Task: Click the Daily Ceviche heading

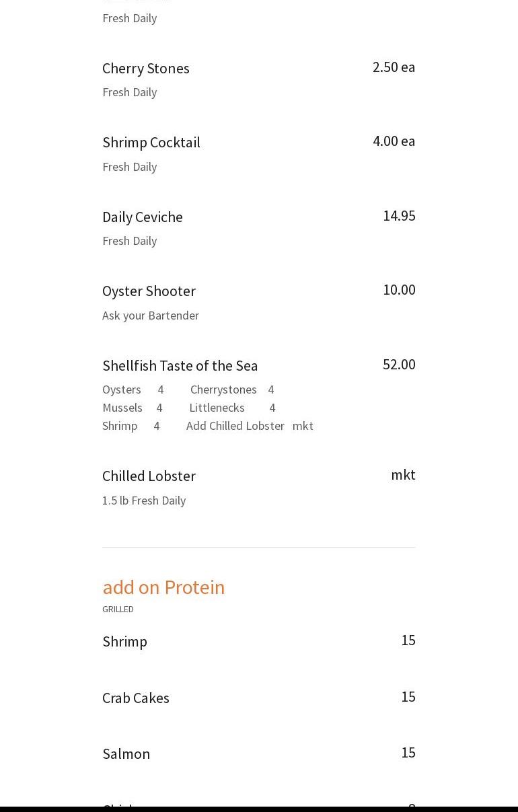Action: coord(142,217)
